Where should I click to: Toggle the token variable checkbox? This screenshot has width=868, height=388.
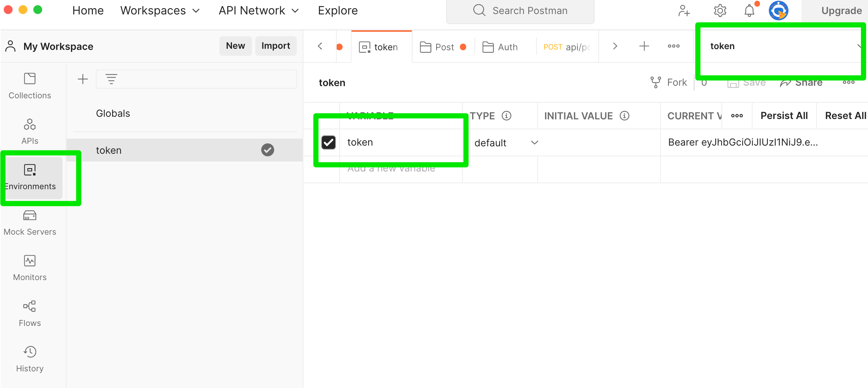328,142
